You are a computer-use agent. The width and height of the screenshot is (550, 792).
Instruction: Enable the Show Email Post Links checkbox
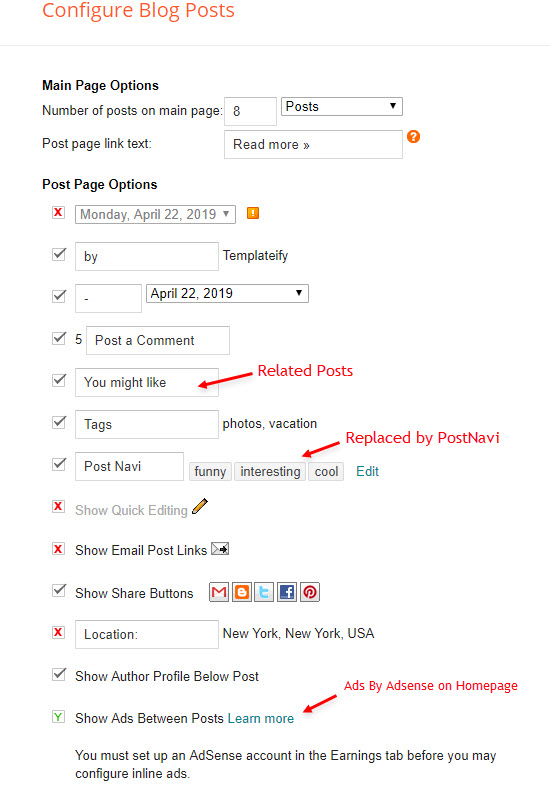pyautogui.click(x=59, y=549)
